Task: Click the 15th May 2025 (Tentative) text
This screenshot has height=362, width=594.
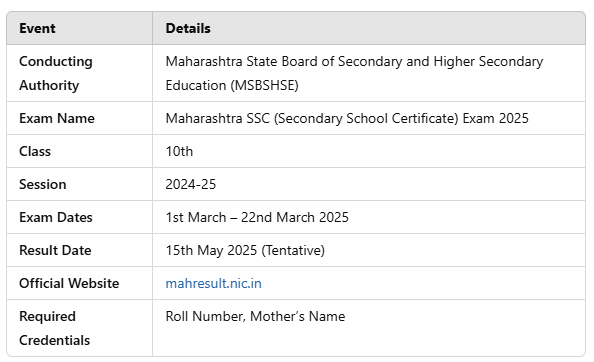Action: pyautogui.click(x=245, y=250)
